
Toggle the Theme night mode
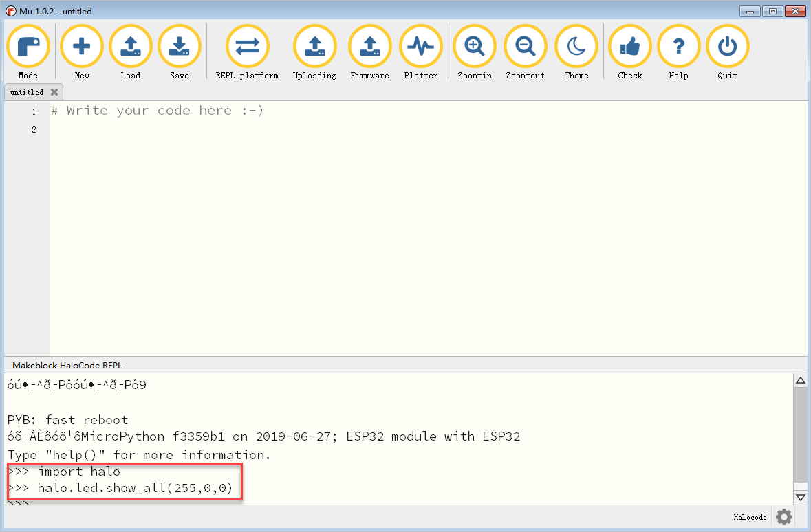click(576, 47)
